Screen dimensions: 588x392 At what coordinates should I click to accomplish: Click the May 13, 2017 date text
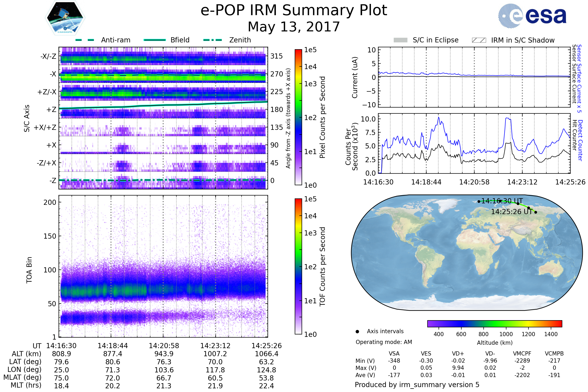294,27
